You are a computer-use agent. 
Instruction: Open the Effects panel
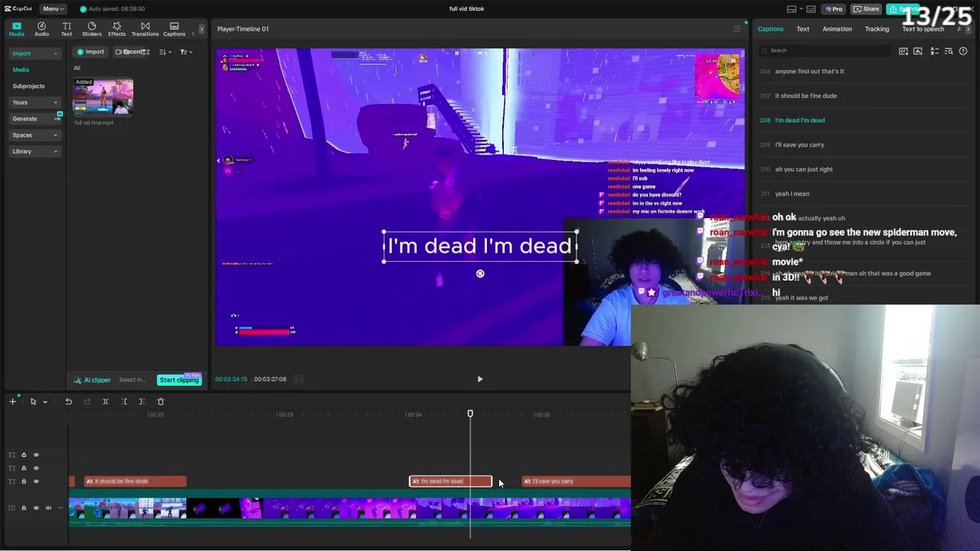[x=116, y=29]
